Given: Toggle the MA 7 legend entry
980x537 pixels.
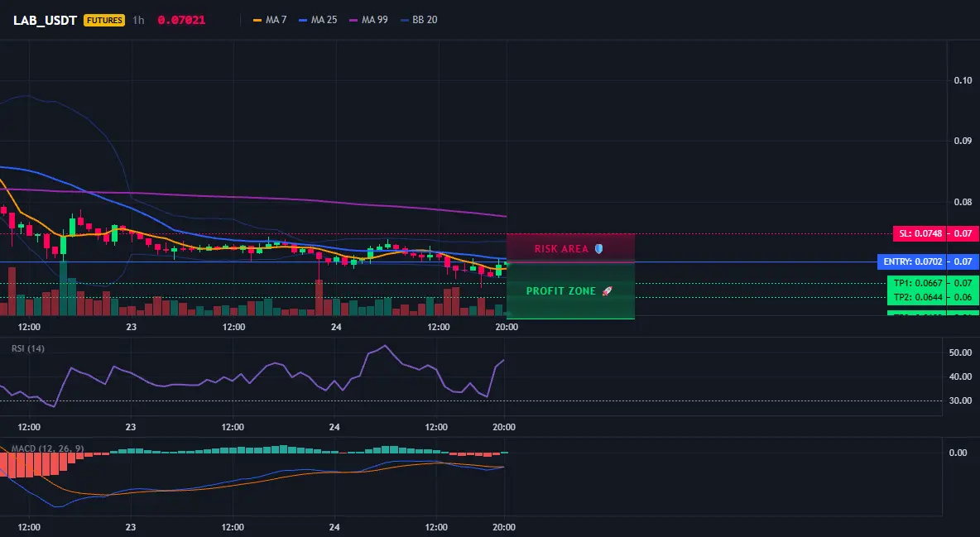Looking at the screenshot, I should pyautogui.click(x=270, y=20).
